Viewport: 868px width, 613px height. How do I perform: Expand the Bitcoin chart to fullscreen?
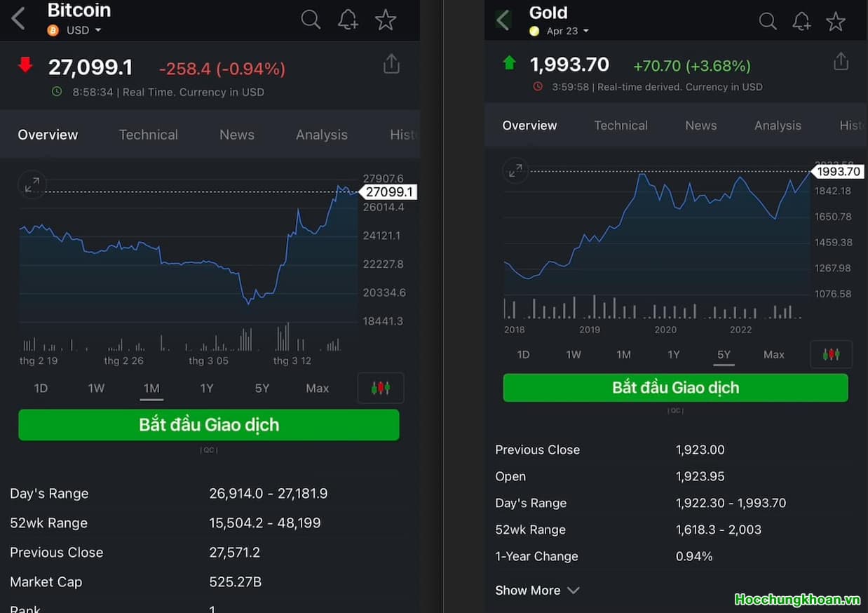point(32,185)
